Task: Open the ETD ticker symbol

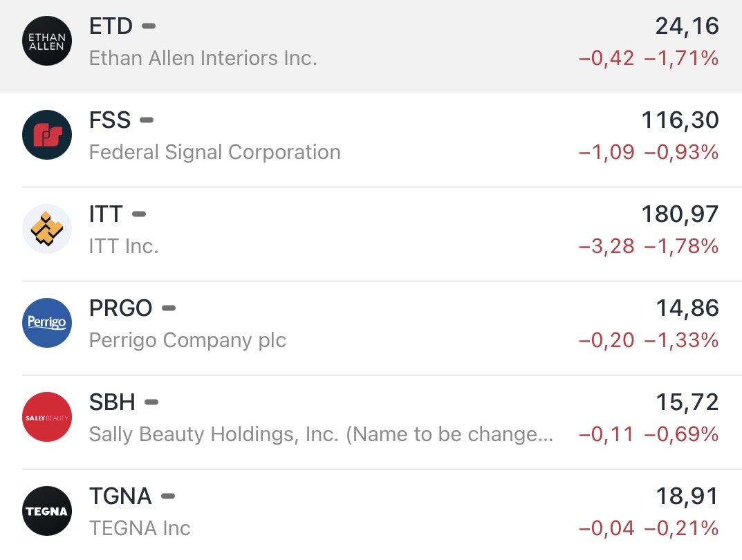Action: (111, 26)
